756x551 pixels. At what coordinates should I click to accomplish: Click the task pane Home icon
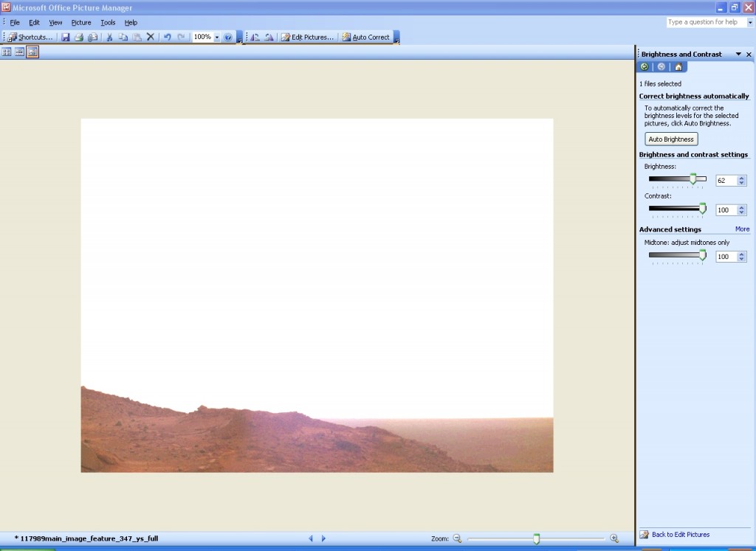[x=678, y=66]
